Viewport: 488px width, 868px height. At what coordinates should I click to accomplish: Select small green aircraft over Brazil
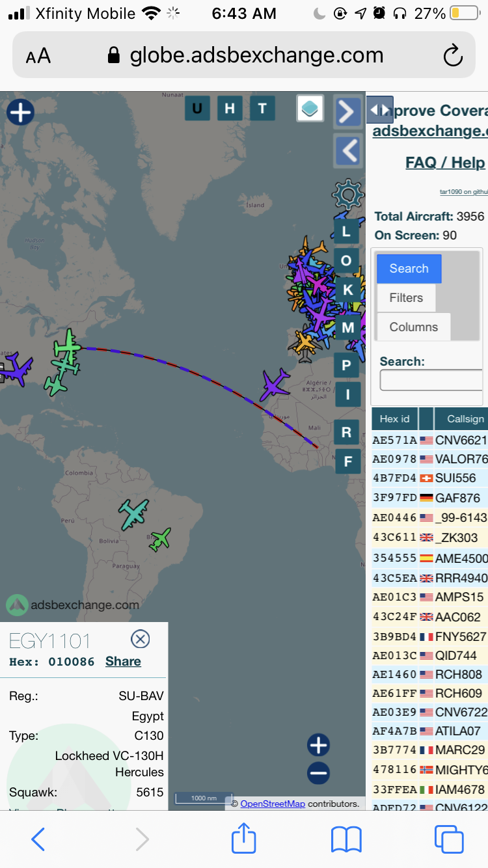160,539
